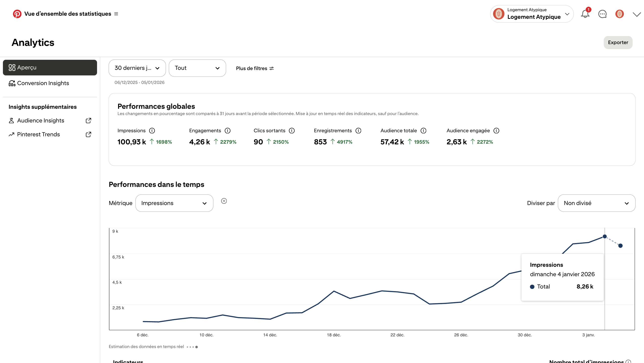Expand the Logement Atypique account switcher

click(x=532, y=14)
